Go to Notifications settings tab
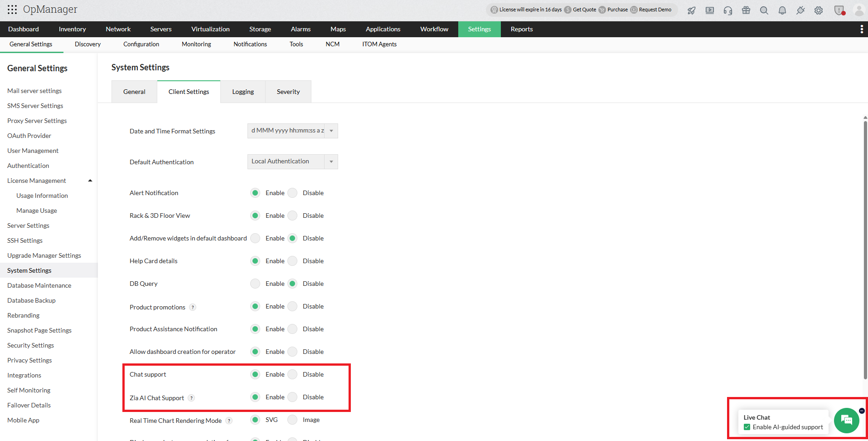Screen dimensions: 868x441 tap(250, 44)
